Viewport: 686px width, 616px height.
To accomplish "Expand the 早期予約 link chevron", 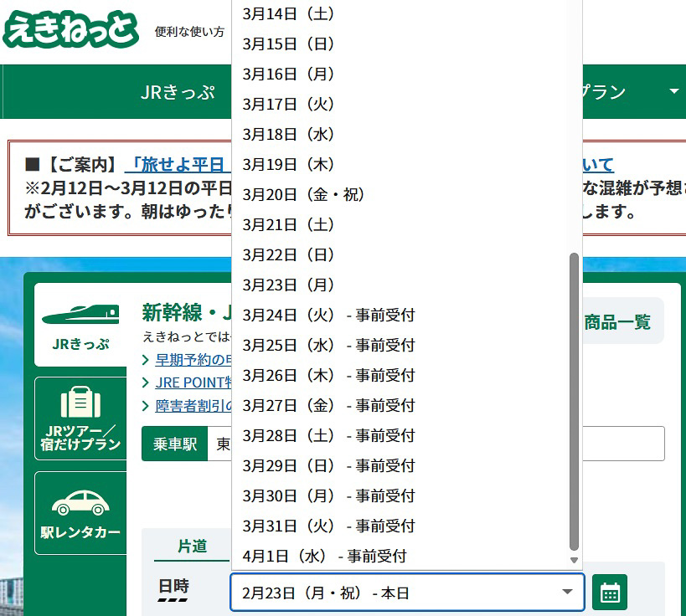I will (145, 360).
